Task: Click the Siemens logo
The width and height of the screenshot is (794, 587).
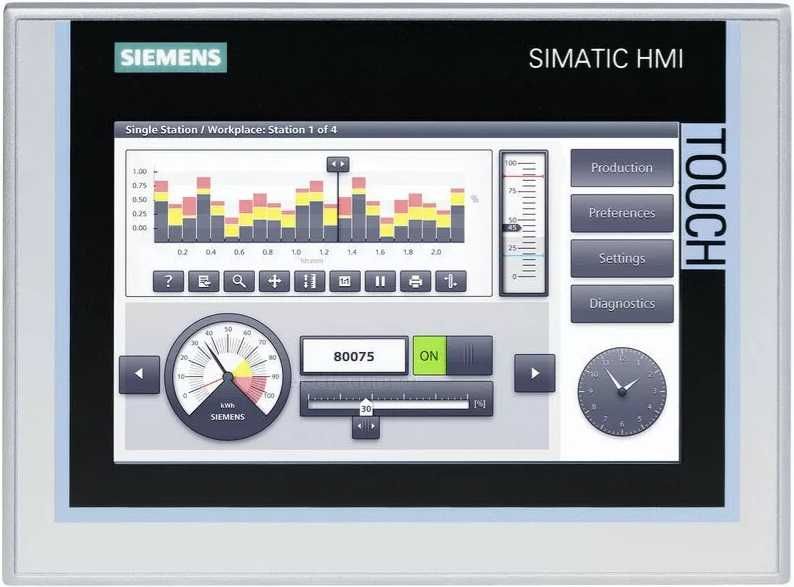Action: coord(171,57)
